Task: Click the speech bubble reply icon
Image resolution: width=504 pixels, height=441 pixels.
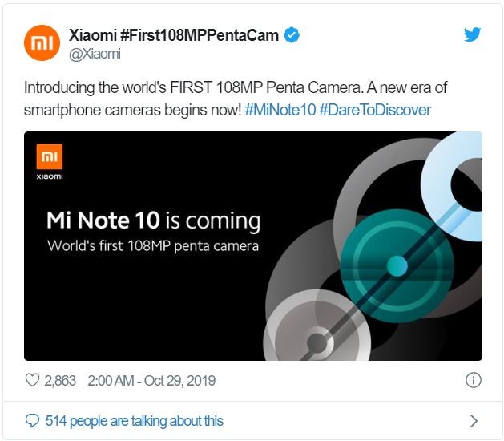Action: pyautogui.click(x=32, y=420)
